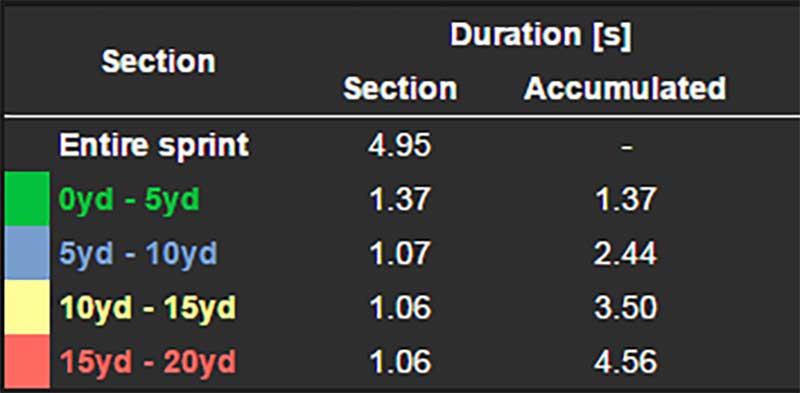Image resolution: width=800 pixels, height=393 pixels.
Task: Click the 1.07 section duration value
Action: click(400, 254)
